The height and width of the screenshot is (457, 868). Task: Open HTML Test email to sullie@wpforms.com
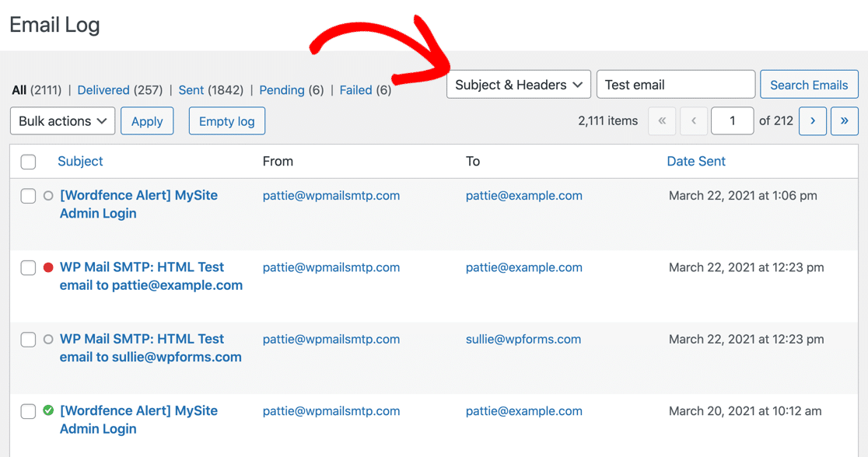point(151,348)
